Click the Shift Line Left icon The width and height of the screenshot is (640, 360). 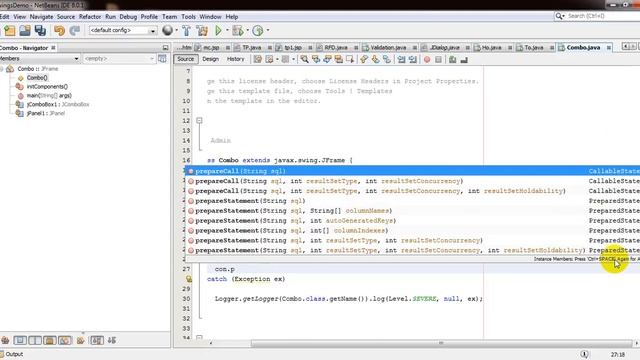tap(401, 60)
